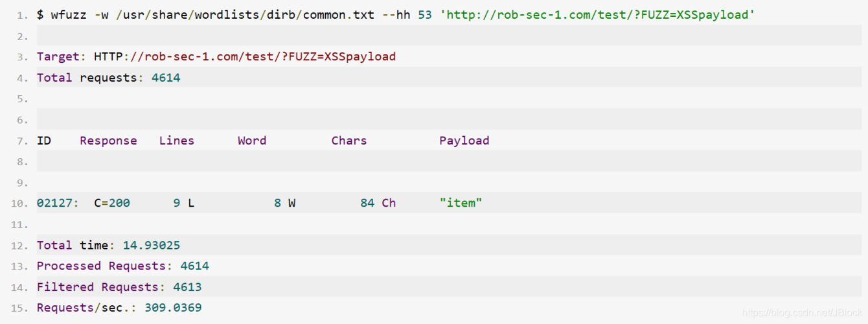868x324 pixels.
Task: Click the quoted URL in the command
Action: coord(597,14)
